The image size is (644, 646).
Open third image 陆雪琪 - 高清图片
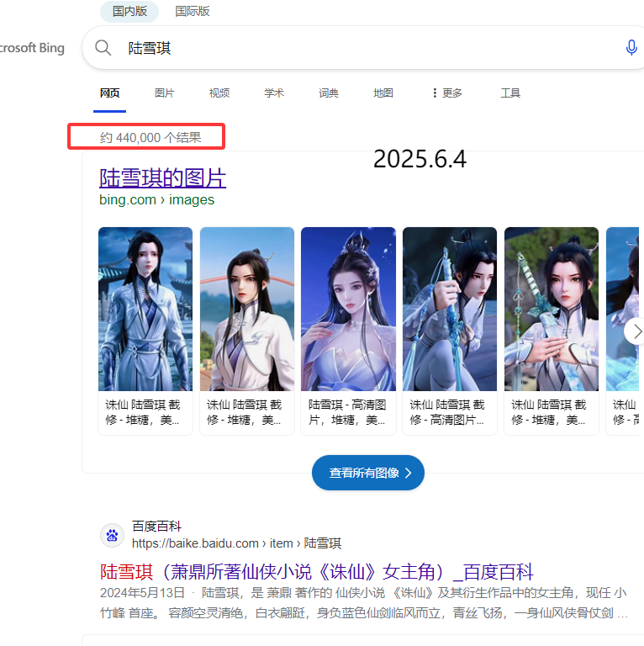point(348,309)
